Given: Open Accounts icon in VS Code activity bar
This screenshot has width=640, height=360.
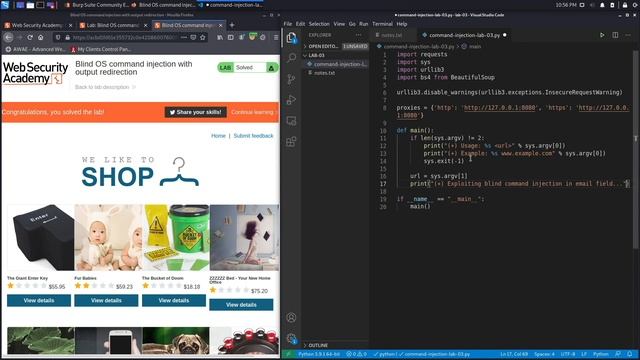Looking at the screenshot, I should [x=291, y=317].
